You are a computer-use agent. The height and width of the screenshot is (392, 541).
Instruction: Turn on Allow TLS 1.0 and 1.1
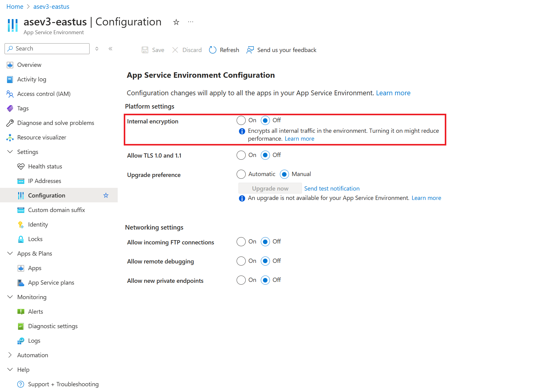pyautogui.click(x=241, y=155)
